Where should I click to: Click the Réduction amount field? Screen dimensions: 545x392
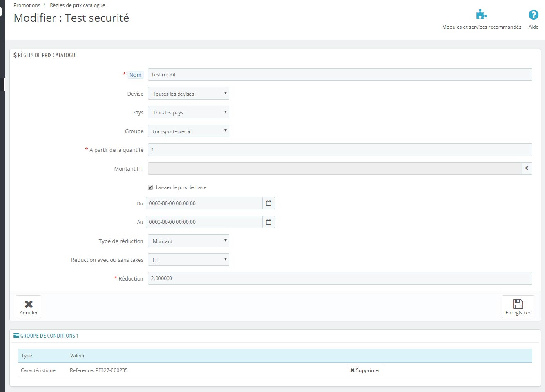(x=340, y=278)
